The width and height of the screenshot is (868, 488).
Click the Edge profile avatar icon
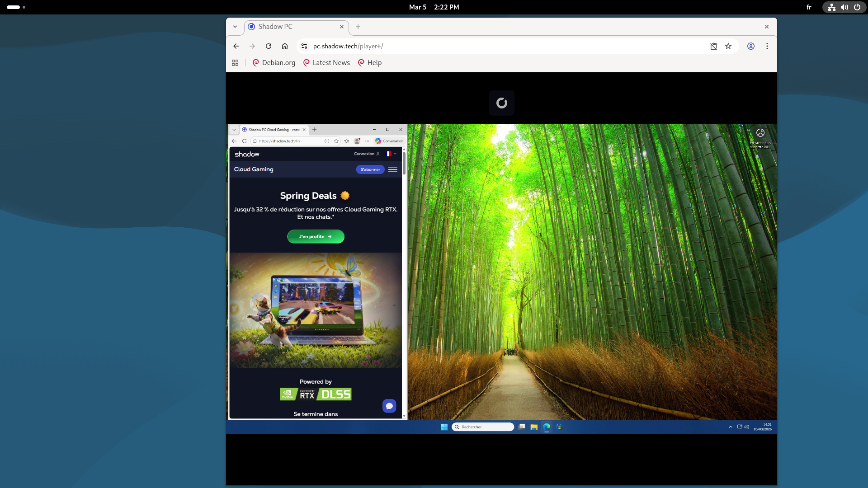357,141
